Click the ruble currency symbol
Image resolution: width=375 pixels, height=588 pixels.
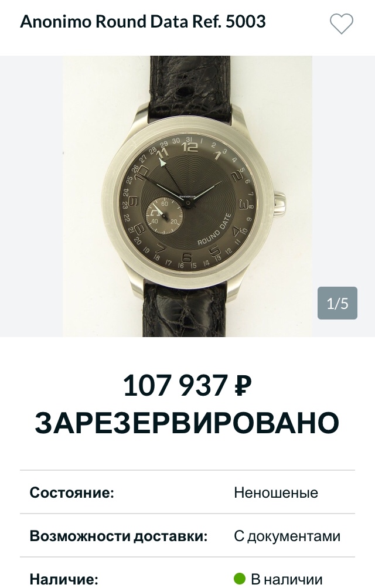pos(243,386)
